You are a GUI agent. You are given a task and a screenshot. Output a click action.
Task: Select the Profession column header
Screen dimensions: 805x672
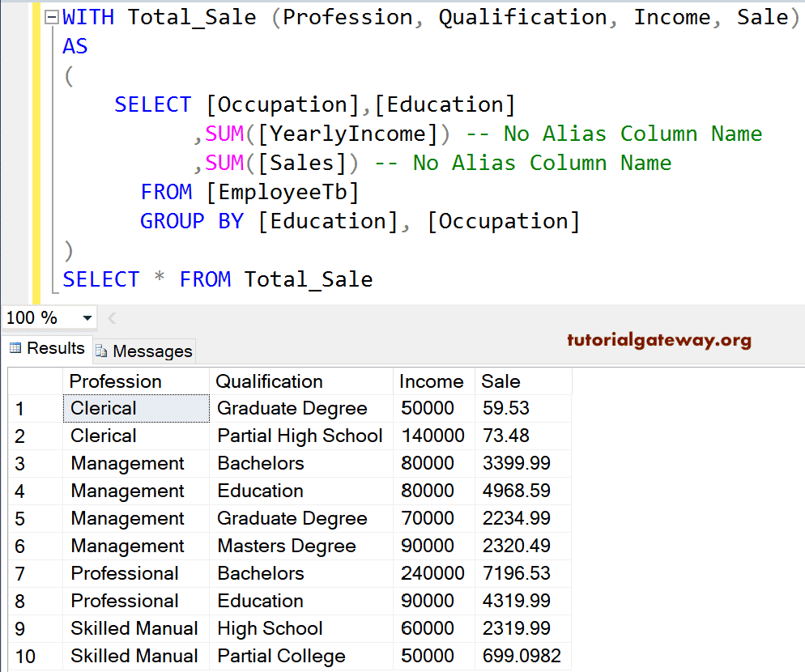(x=116, y=381)
